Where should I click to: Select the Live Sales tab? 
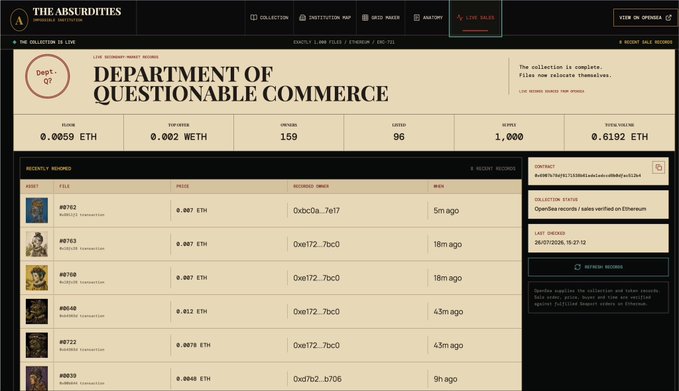click(475, 18)
